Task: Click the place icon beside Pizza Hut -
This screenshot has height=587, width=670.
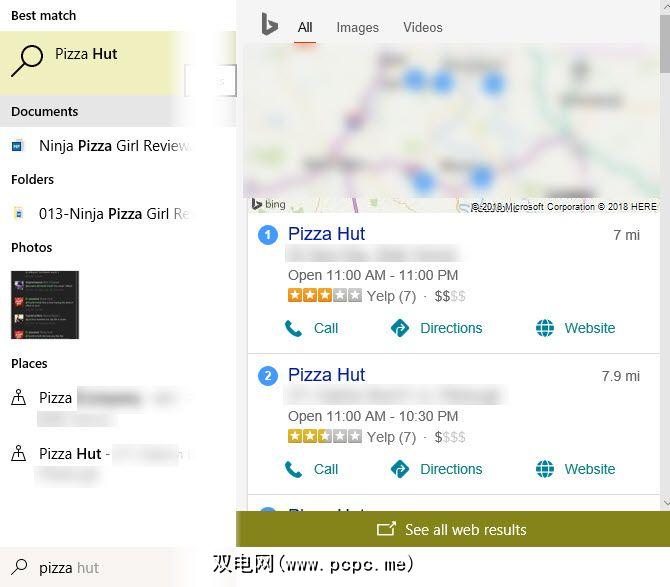Action: coord(18,453)
